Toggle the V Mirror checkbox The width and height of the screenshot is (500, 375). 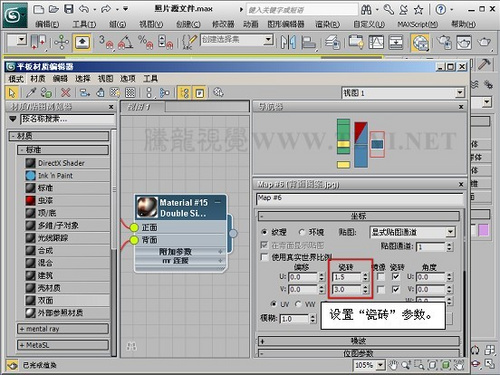tap(380, 289)
